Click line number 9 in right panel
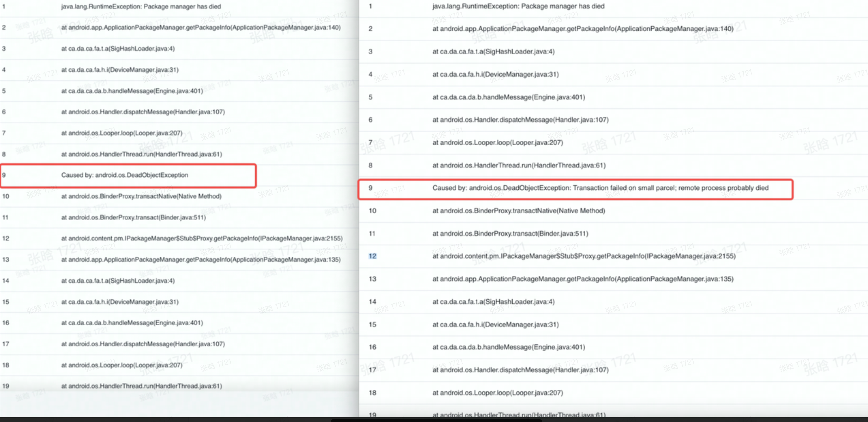 (x=370, y=188)
